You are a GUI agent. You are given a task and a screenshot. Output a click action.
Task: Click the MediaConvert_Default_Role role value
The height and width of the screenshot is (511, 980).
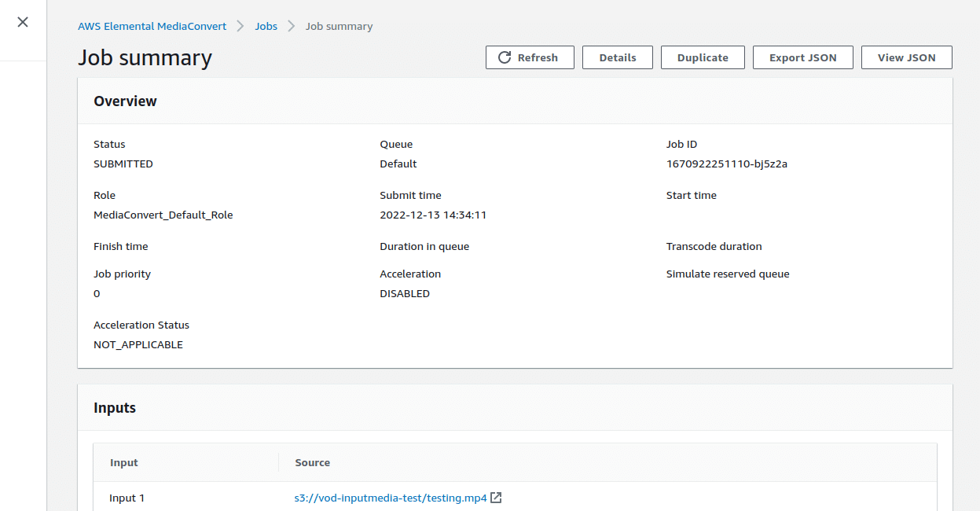(x=163, y=215)
